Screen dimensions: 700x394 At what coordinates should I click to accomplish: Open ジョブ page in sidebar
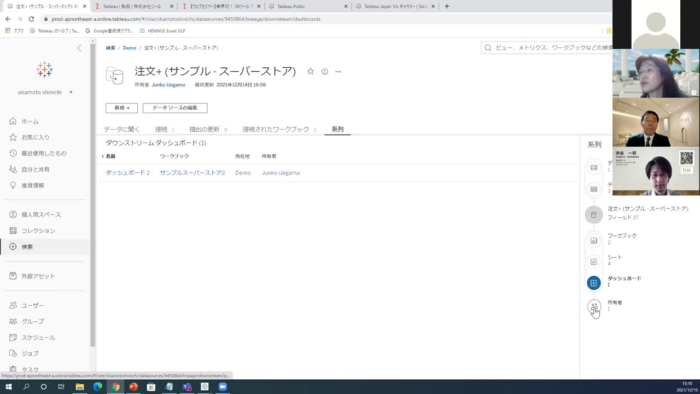pos(30,353)
